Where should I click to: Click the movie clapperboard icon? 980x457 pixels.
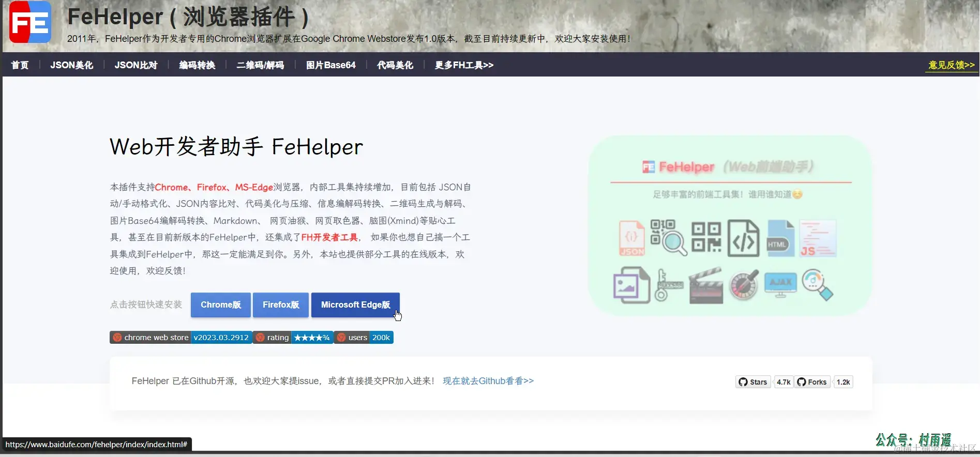(x=706, y=285)
